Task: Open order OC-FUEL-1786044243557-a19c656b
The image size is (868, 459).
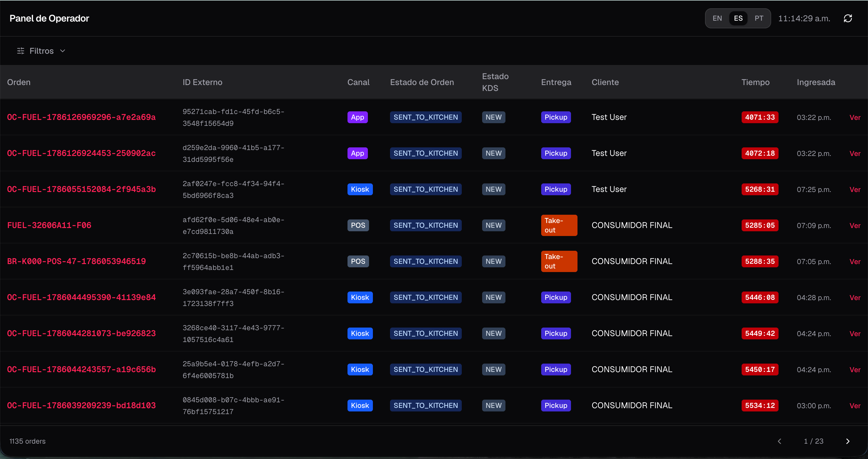Action: click(81, 370)
